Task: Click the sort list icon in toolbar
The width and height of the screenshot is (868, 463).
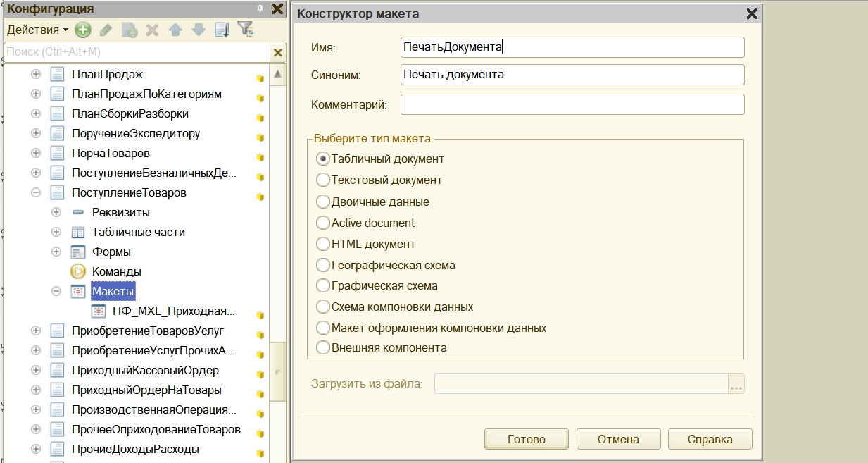Action: pyautogui.click(x=222, y=30)
